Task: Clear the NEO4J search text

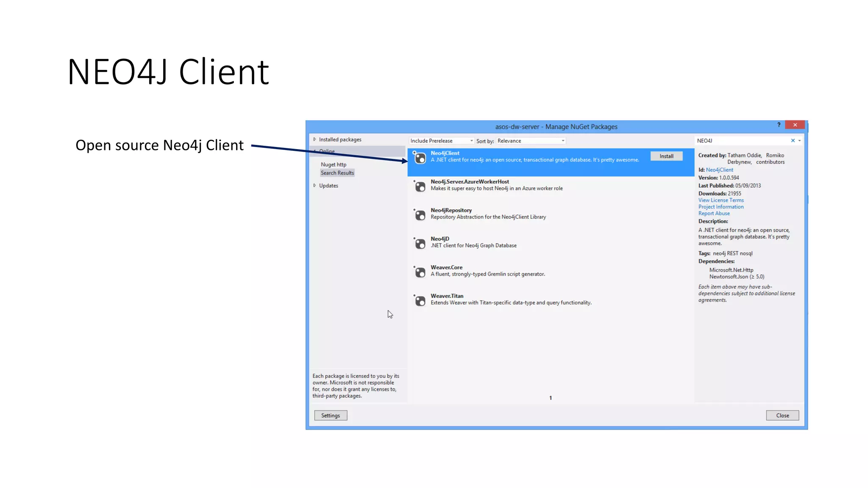Action: point(793,141)
